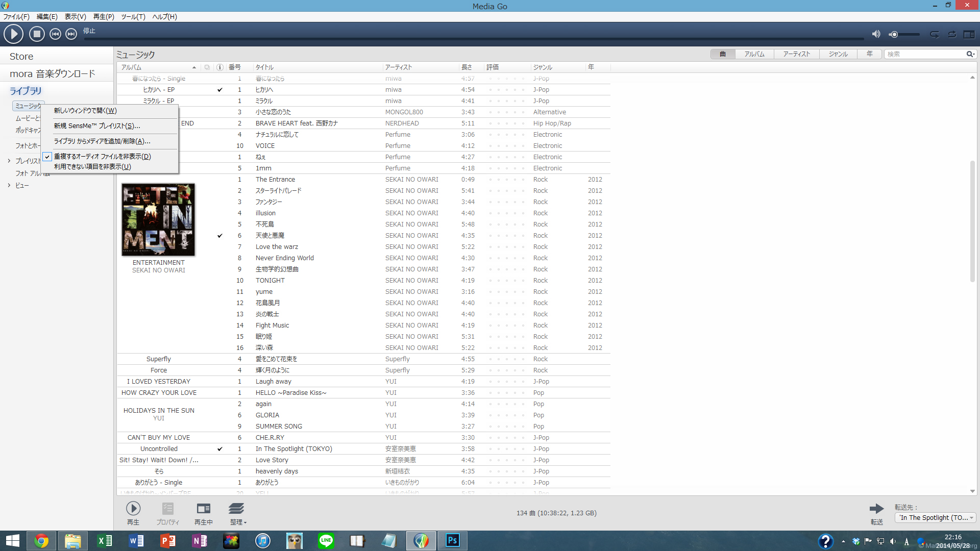Image resolution: width=980 pixels, height=551 pixels.
Task: Sort by the アルバム column header
Action: coord(159,67)
